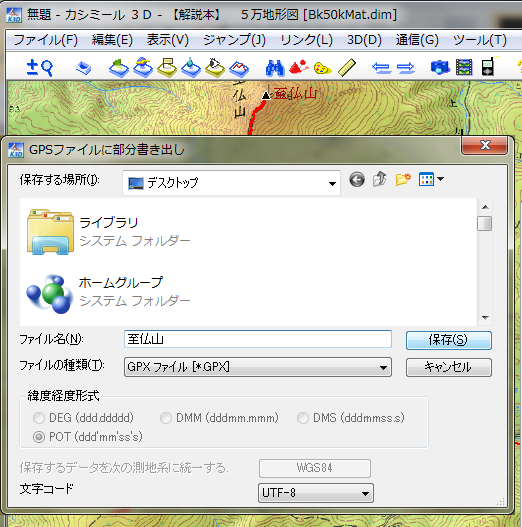
Task: Click the blue camera icon
Action: pos(440,67)
